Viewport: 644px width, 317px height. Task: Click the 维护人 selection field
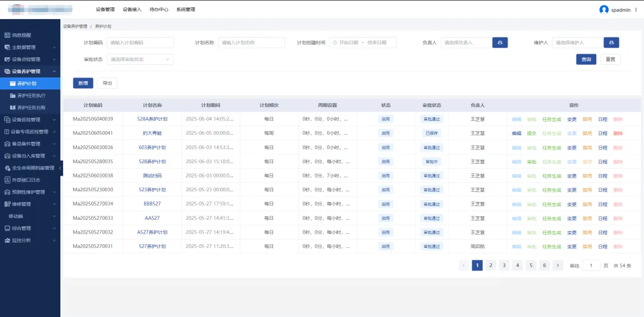pos(577,43)
